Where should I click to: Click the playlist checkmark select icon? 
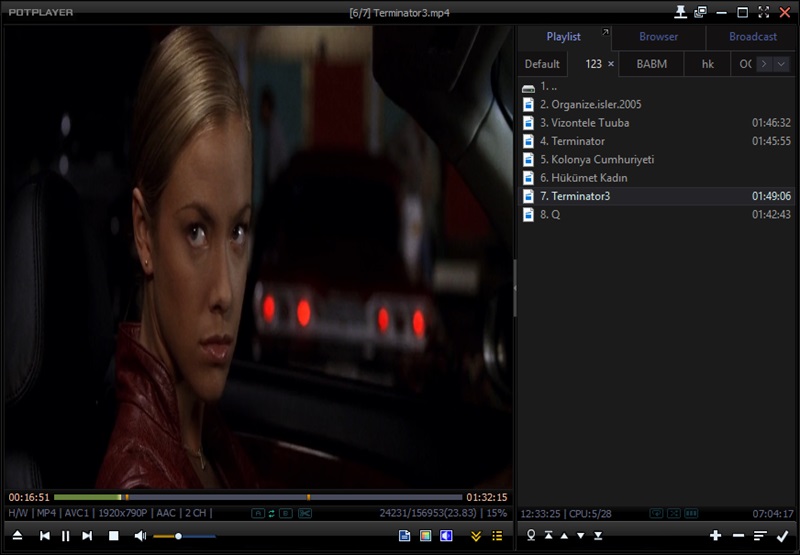782,536
